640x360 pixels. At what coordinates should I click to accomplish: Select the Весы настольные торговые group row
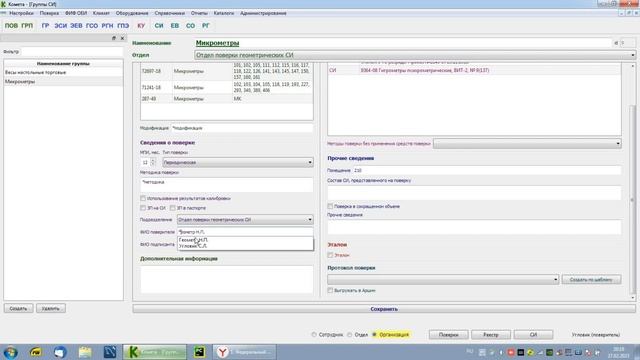[63, 73]
